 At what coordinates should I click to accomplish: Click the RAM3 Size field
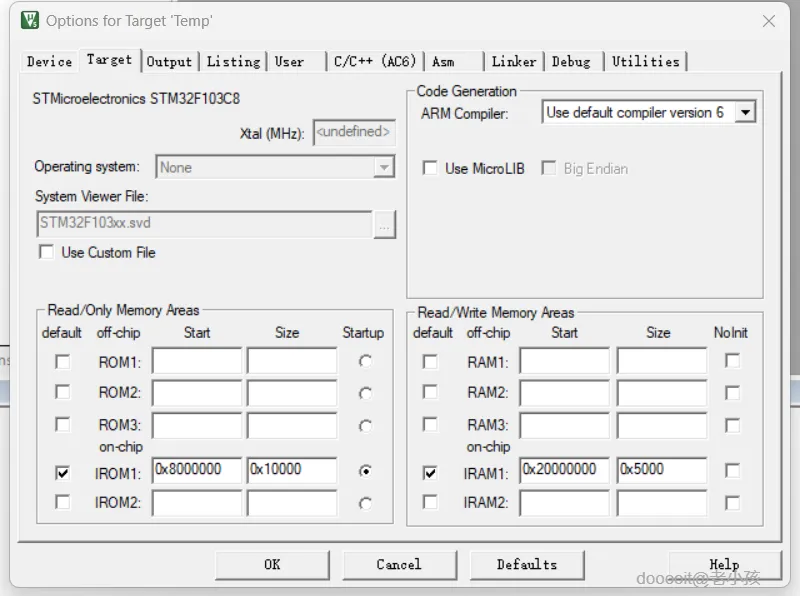click(x=662, y=425)
